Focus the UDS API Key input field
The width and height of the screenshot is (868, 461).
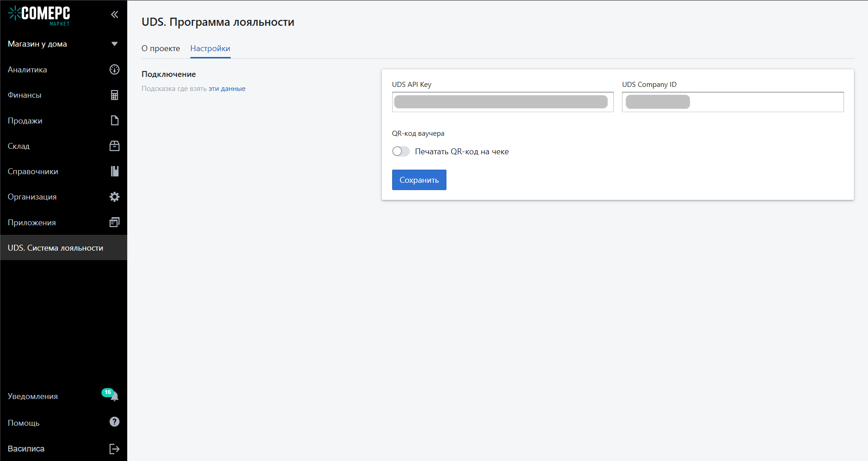click(503, 102)
